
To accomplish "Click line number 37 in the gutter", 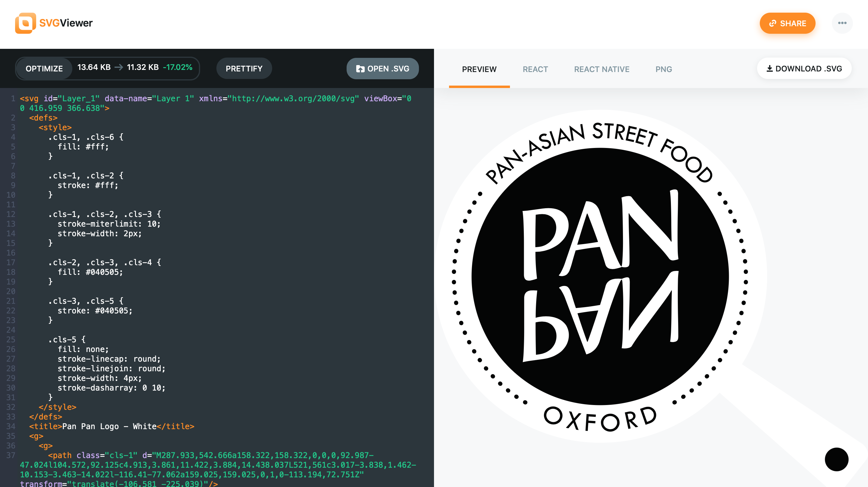I will [x=11, y=455].
